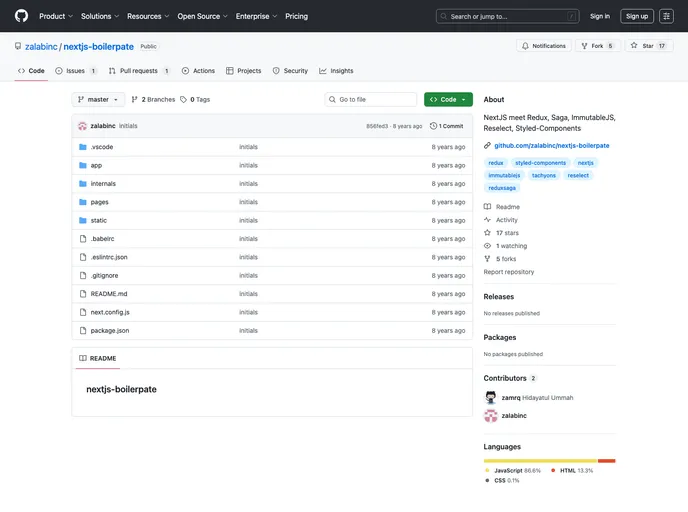688x512 pixels.
Task: Open the zalabinc contributor avatar
Action: (491, 415)
